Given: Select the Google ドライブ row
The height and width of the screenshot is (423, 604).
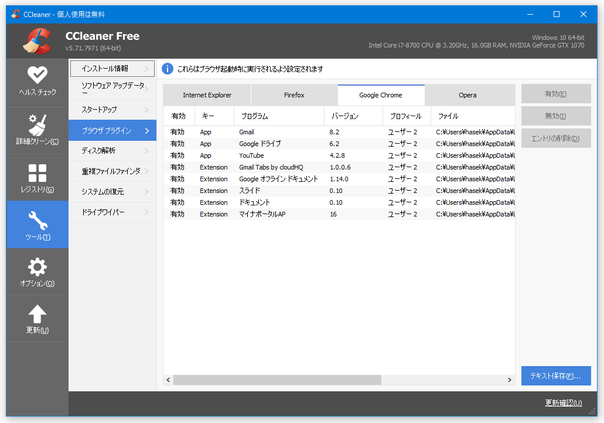Looking at the screenshot, I should [339, 144].
